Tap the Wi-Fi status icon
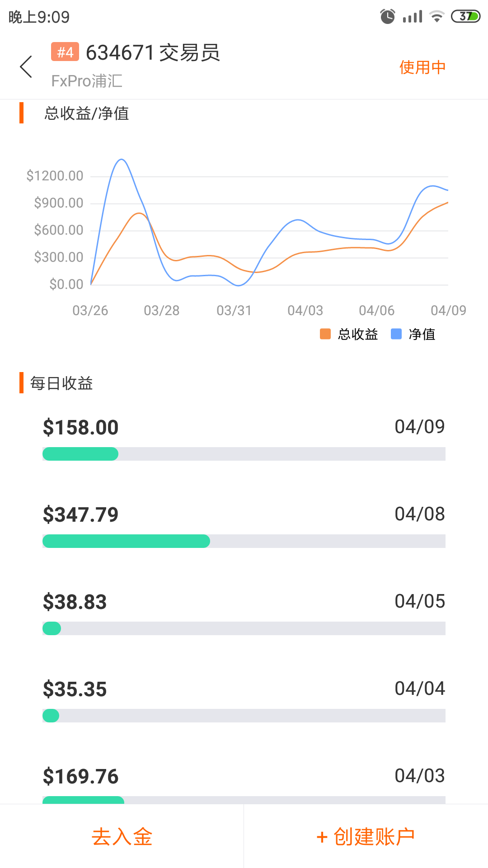This screenshot has width=488, height=868. point(436,17)
